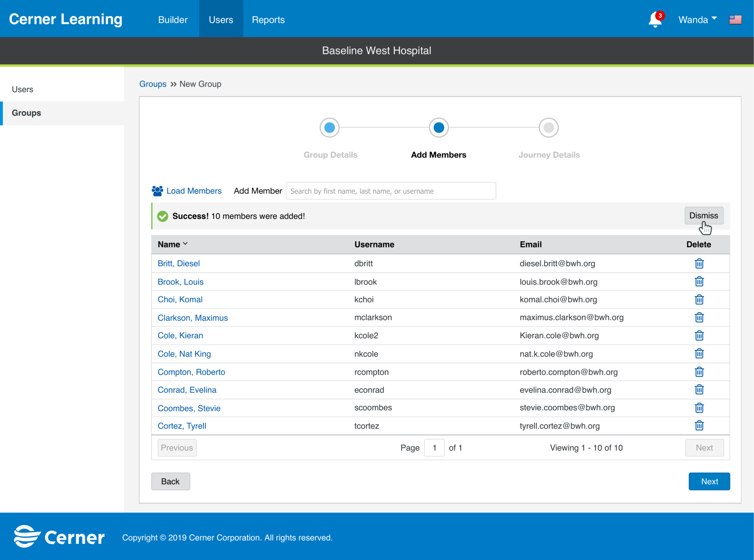Image resolution: width=754 pixels, height=560 pixels.
Task: Click the 'Viewing 1 - 10 of 10' text
Action: pyautogui.click(x=586, y=448)
